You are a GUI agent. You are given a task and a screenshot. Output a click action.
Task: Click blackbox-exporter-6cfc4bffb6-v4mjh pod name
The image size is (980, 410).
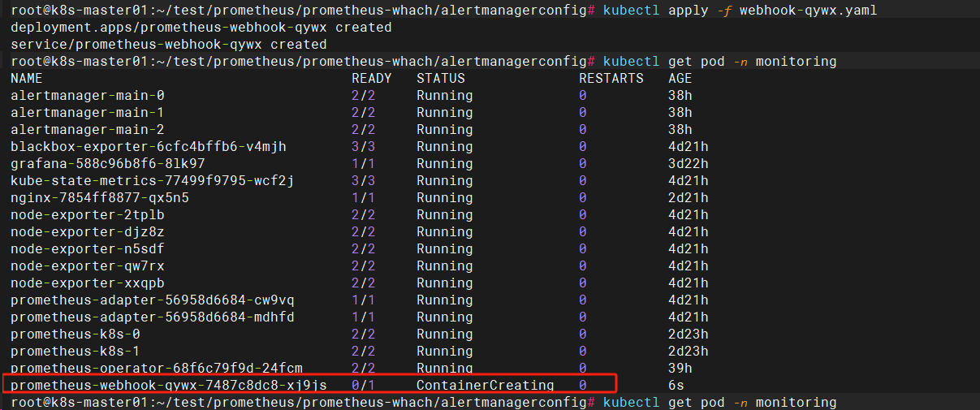149,147
